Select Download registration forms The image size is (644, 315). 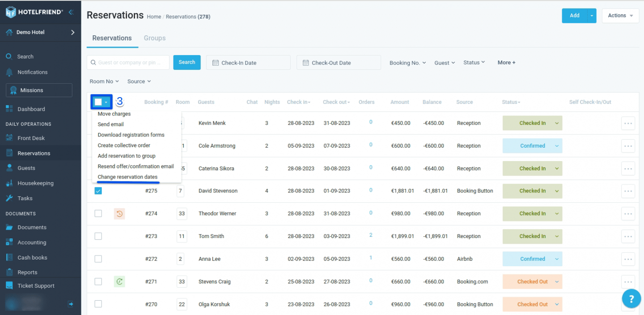coord(131,135)
